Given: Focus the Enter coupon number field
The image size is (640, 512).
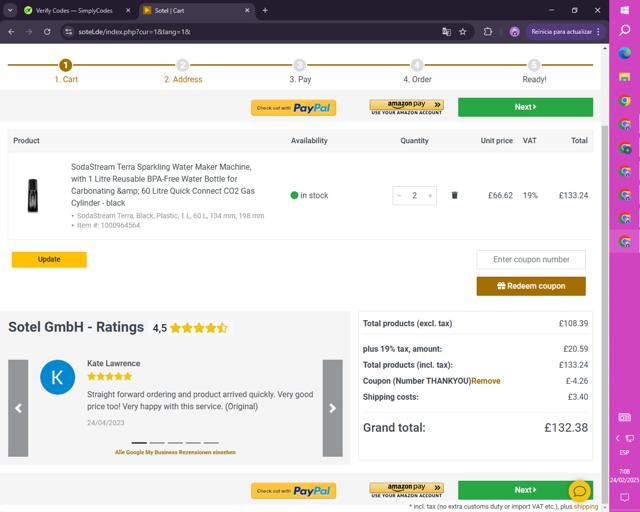Looking at the screenshot, I should pyautogui.click(x=531, y=259).
